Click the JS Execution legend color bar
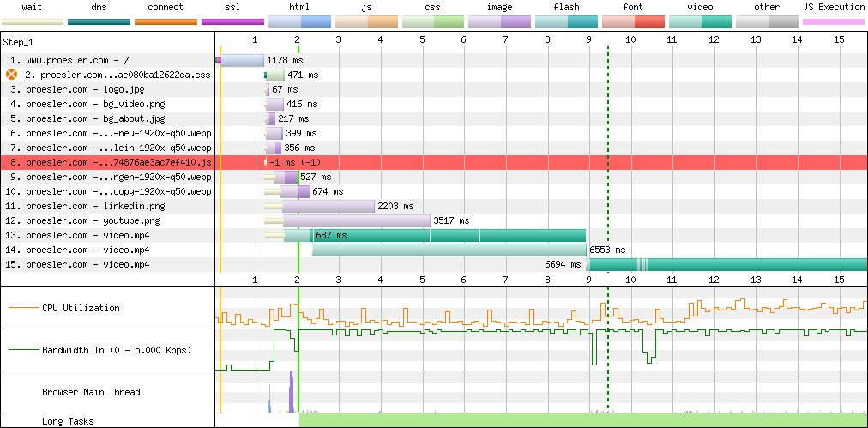 click(x=835, y=22)
